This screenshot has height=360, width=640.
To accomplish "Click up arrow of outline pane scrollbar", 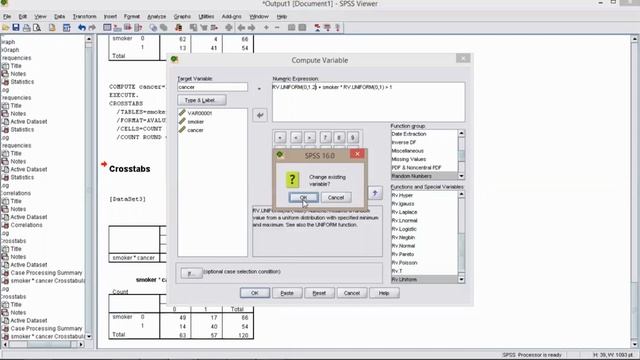I will (89, 39).
